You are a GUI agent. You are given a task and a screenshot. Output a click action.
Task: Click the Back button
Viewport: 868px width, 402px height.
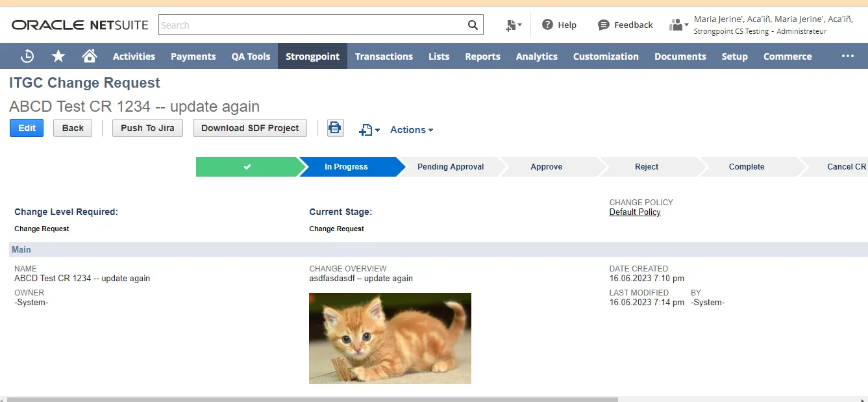click(x=73, y=128)
